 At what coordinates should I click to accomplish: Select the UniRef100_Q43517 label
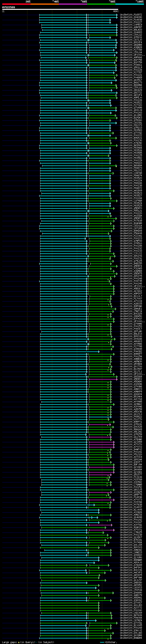coord(131,80)
